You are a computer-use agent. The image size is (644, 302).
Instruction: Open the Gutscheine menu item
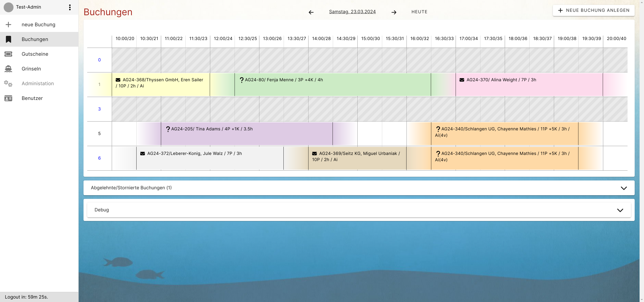click(x=35, y=54)
